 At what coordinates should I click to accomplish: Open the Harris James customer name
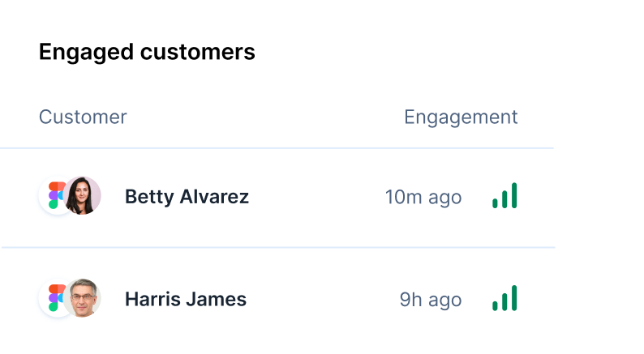coord(185,299)
